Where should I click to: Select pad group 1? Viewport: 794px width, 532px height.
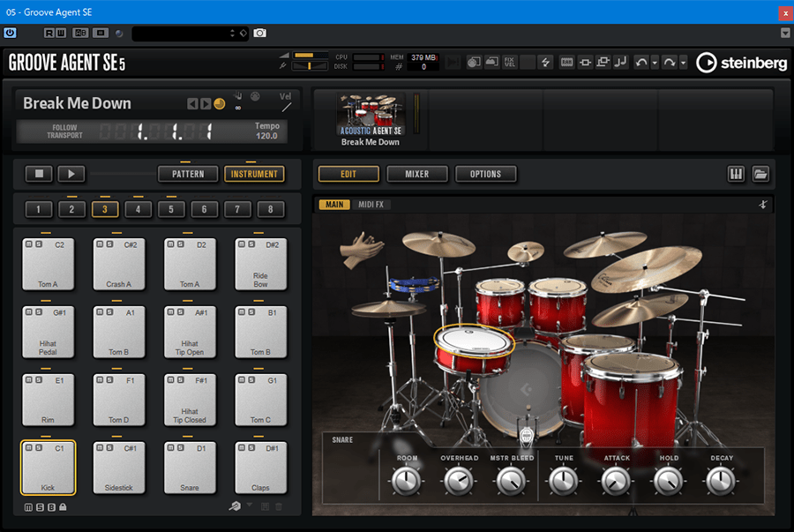click(39, 209)
